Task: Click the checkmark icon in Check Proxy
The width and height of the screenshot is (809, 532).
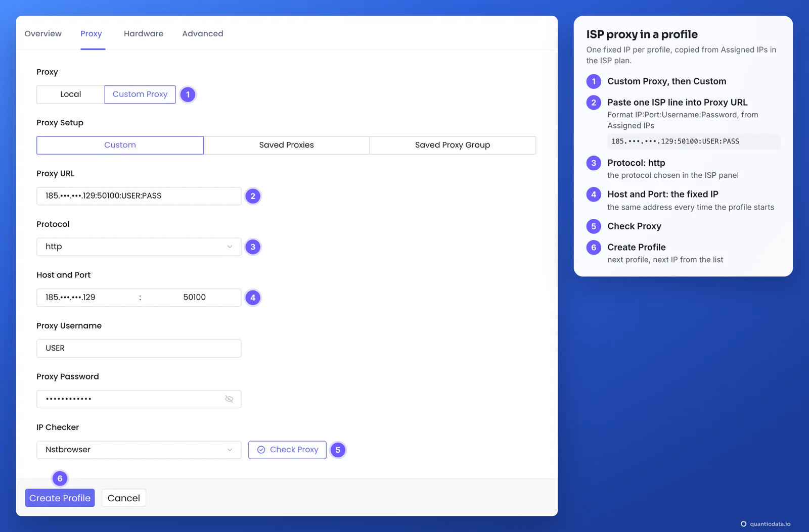Action: pos(261,450)
